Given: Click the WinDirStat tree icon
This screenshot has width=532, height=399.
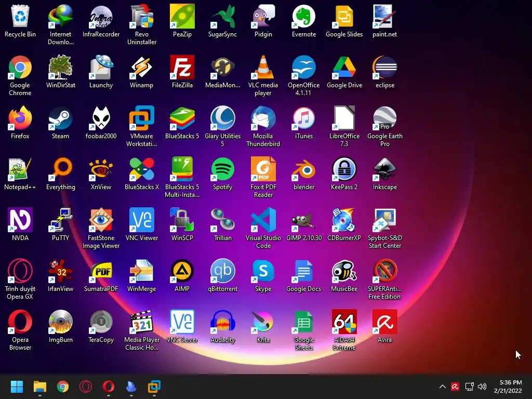Looking at the screenshot, I should coord(60,67).
